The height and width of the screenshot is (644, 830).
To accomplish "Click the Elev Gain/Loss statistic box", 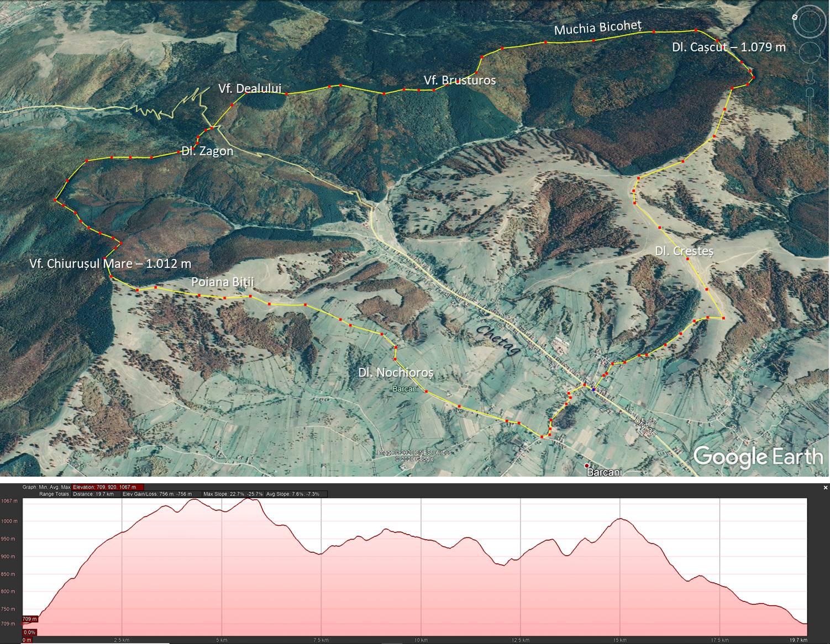I will (x=160, y=494).
